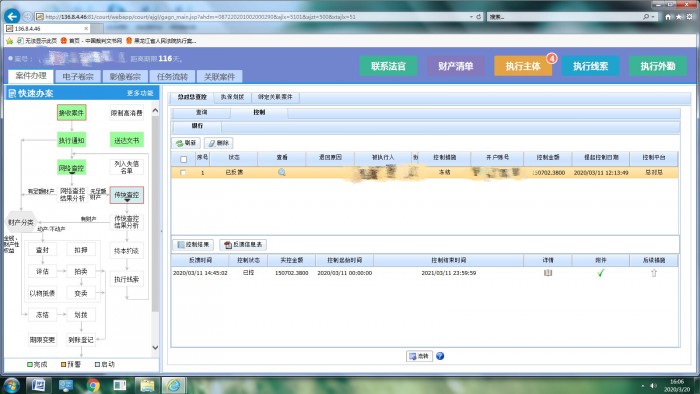Image resolution: width=700 pixels, height=394 pixels.
Task: Open the browser search box dropdown arrow
Action: pyautogui.click(x=653, y=17)
